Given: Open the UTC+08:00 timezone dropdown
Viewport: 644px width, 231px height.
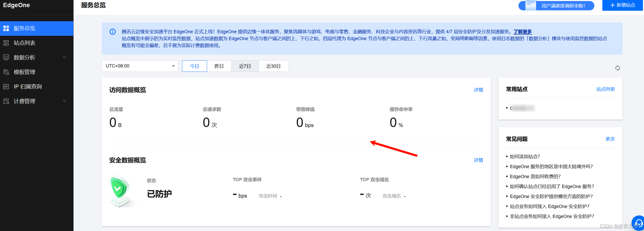Looking at the screenshot, I should [x=140, y=66].
